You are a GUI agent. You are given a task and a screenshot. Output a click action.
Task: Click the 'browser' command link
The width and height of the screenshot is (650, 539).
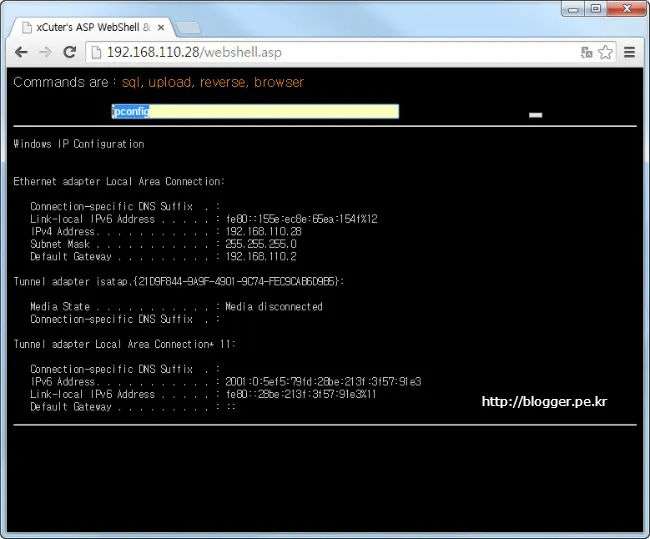click(279, 82)
